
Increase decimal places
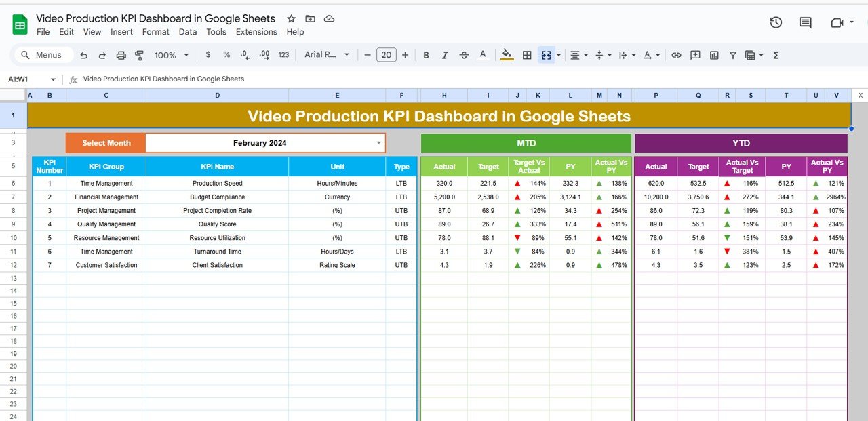coord(264,55)
